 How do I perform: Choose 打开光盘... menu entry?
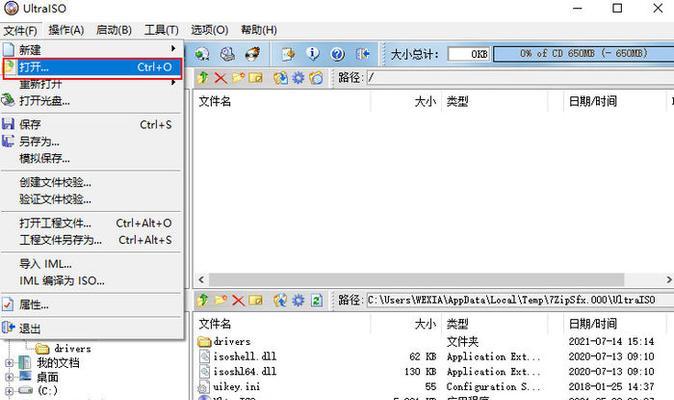tap(92, 101)
